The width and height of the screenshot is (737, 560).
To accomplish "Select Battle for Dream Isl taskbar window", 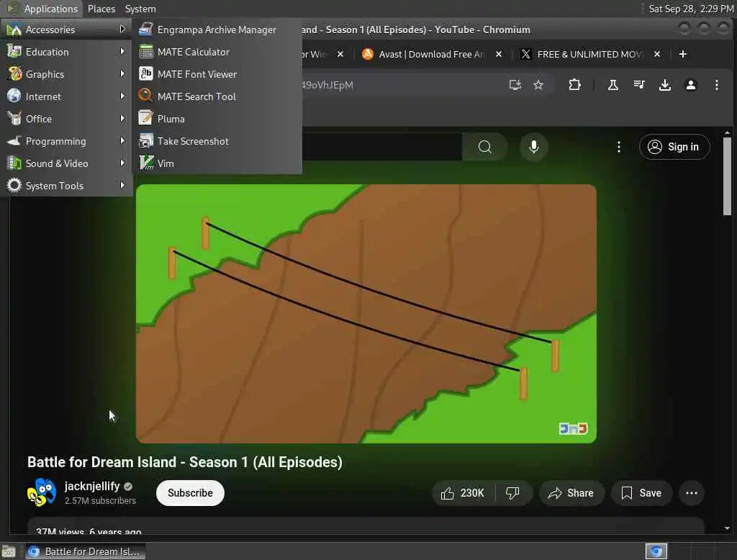I will click(x=85, y=551).
